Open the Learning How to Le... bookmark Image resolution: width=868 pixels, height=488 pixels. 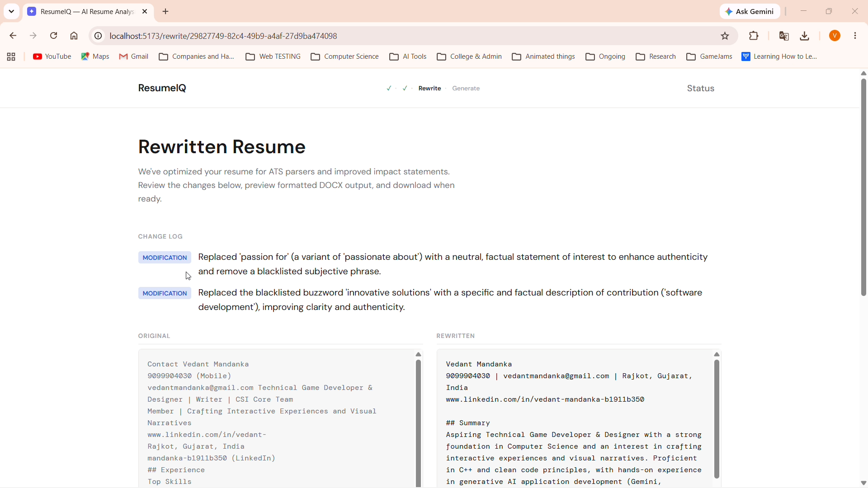point(780,57)
